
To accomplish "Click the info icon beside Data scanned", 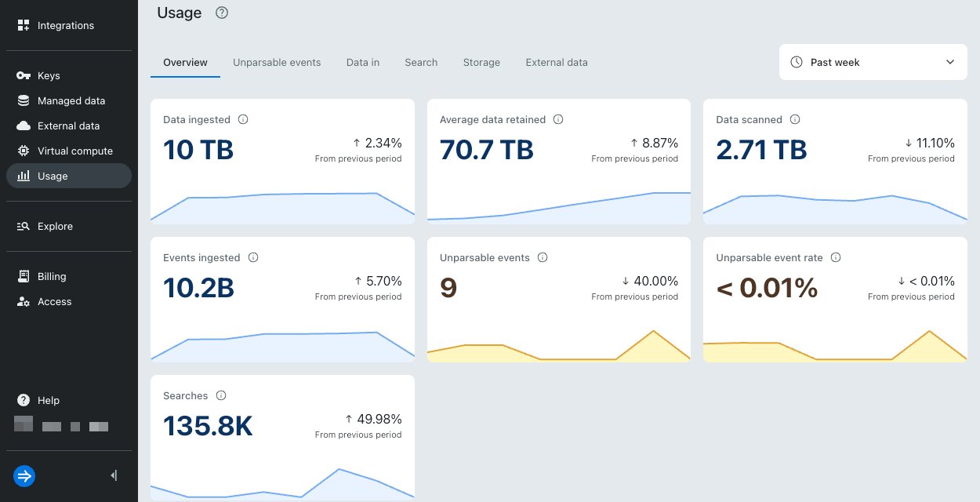I will (795, 119).
